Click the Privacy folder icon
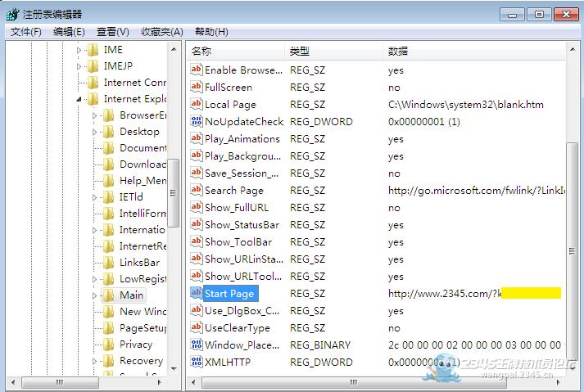The image size is (584, 392). coord(108,345)
